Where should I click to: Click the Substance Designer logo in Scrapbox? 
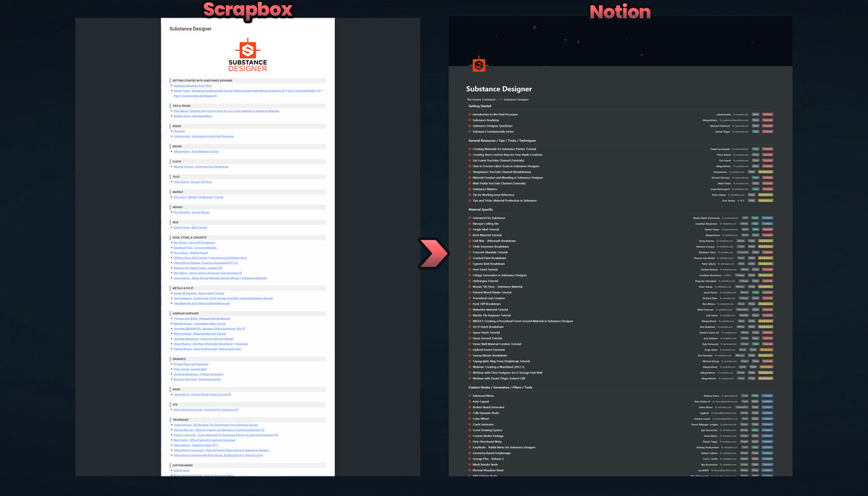click(248, 56)
